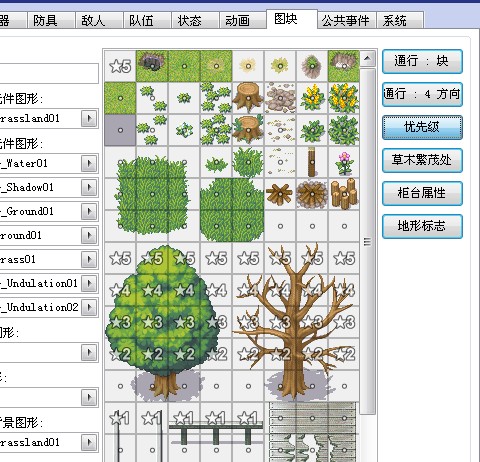Select the bare tree trunk base tile
The width and height of the screenshot is (480, 462).
click(280, 386)
